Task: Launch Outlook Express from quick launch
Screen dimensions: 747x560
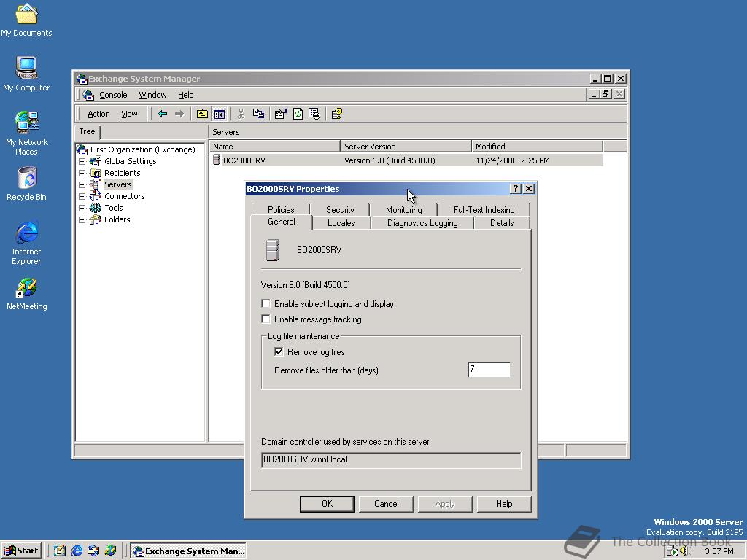Action: pos(93,551)
